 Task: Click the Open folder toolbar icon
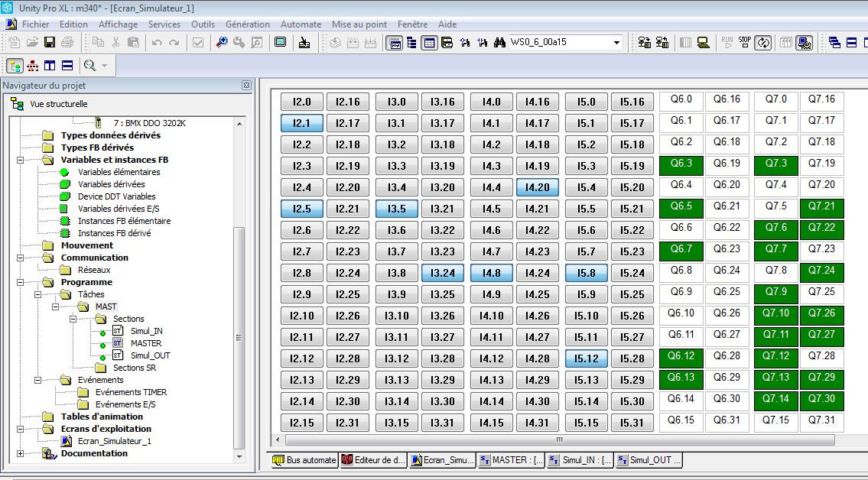point(32,43)
